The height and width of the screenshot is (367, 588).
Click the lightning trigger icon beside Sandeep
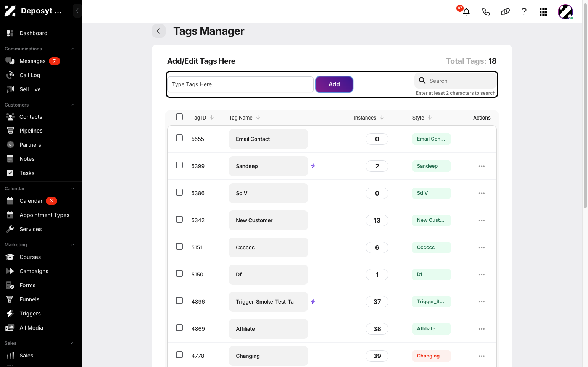(x=313, y=166)
